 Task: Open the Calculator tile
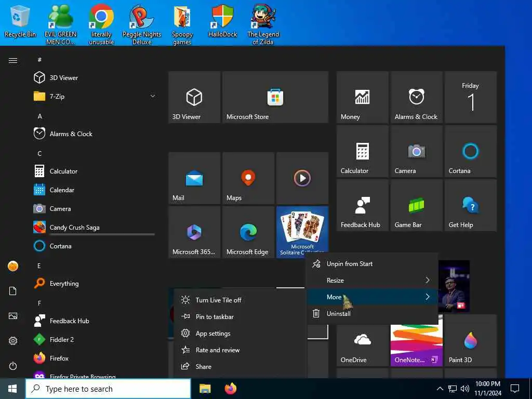(362, 151)
